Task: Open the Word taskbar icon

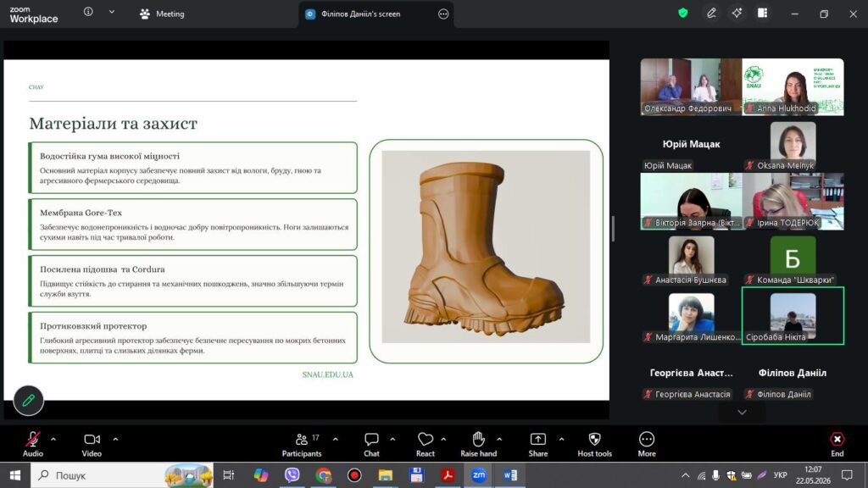Action: click(x=509, y=474)
